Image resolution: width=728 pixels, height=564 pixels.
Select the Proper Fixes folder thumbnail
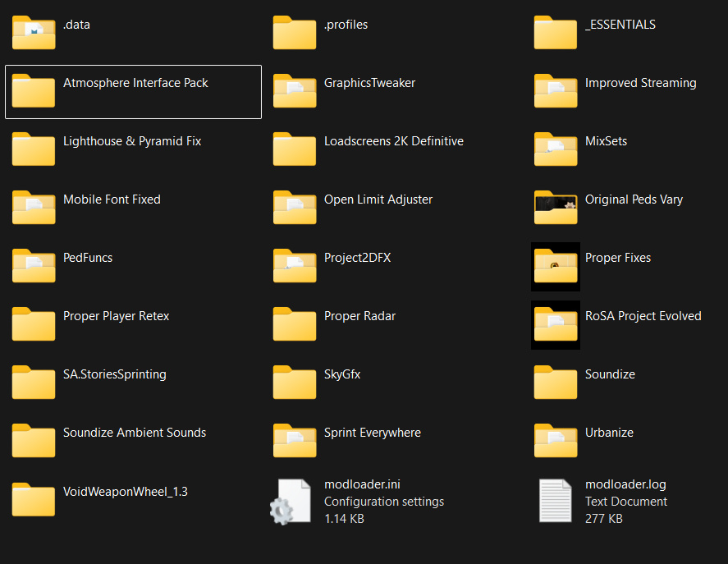[556, 266]
